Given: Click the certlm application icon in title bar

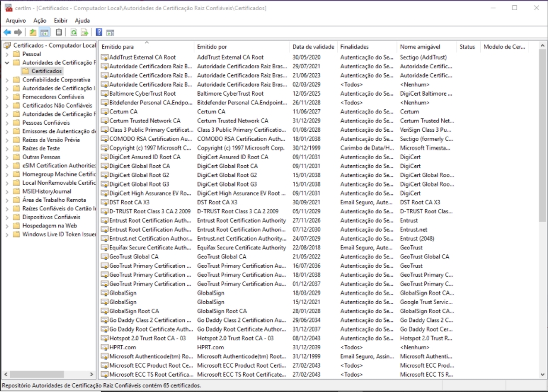Looking at the screenshot, I should pos(8,8).
